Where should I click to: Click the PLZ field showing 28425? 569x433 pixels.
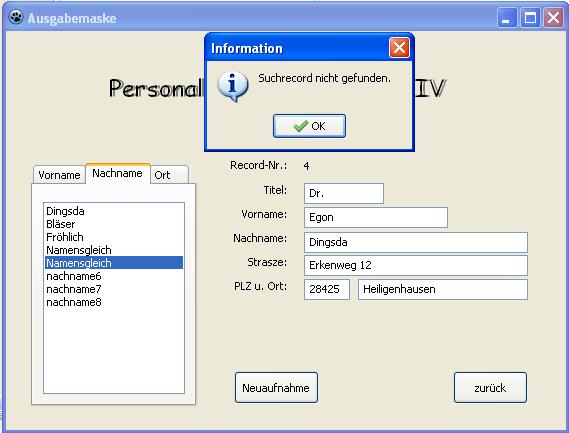point(327,289)
